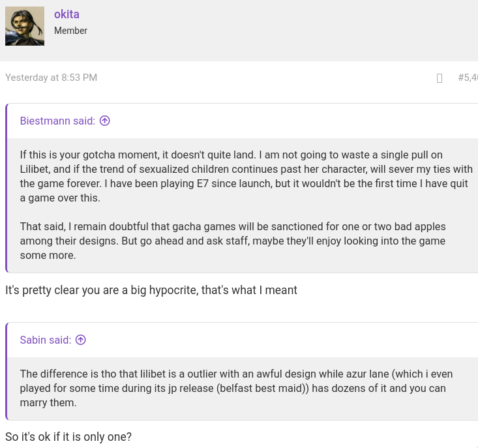This screenshot has height=448, width=478.
Task: Click the okita username link
Action: pyautogui.click(x=67, y=14)
